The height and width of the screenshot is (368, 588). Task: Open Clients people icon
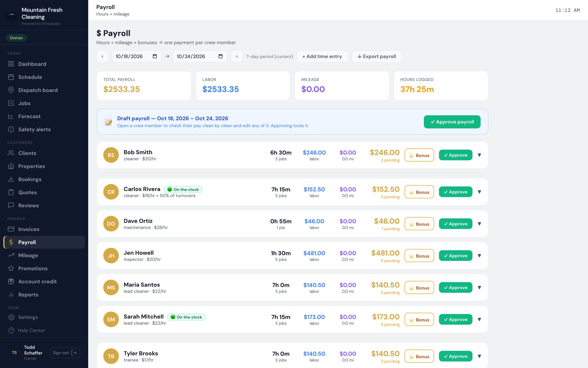(x=11, y=153)
